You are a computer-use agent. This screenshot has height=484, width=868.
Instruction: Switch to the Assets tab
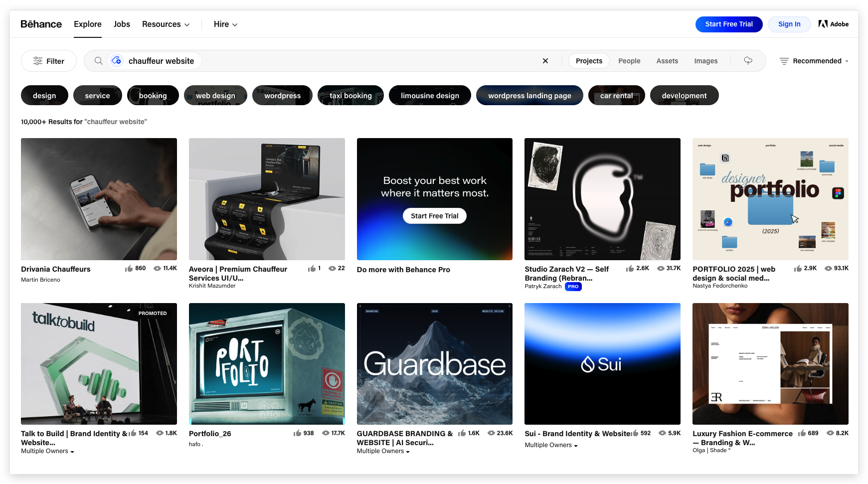(667, 61)
